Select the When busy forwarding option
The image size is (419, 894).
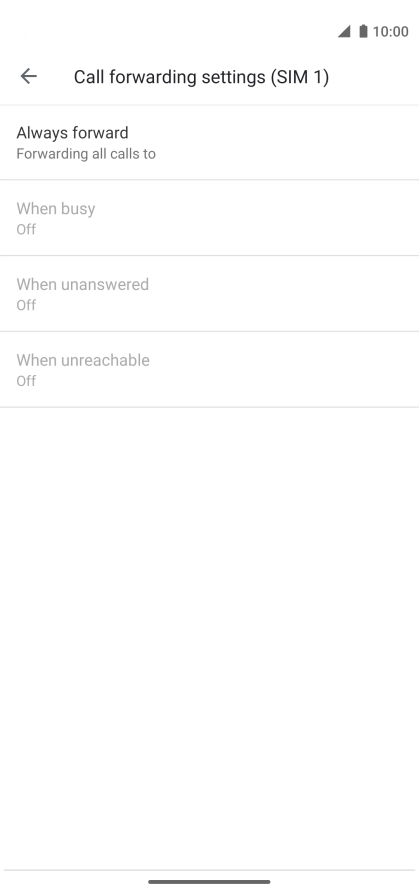[x=209, y=218]
